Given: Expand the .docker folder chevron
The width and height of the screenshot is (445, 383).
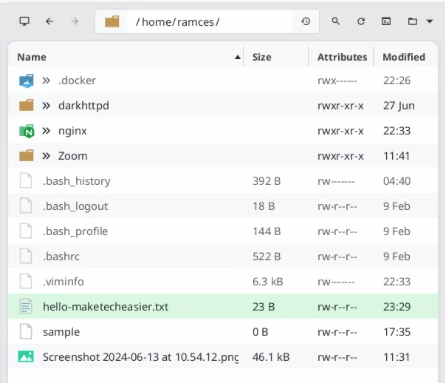Looking at the screenshot, I should click(46, 80).
